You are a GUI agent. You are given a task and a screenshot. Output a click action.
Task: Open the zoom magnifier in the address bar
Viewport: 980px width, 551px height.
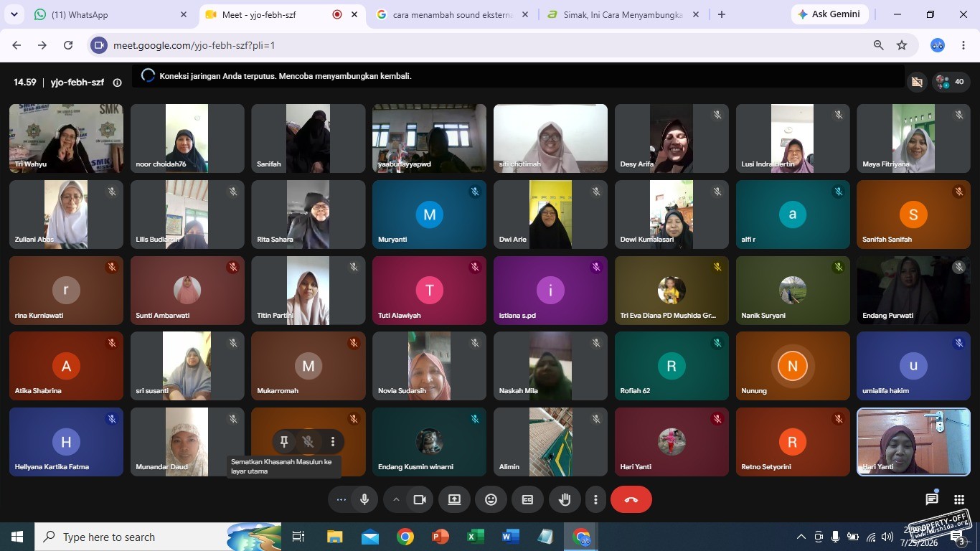click(x=878, y=45)
